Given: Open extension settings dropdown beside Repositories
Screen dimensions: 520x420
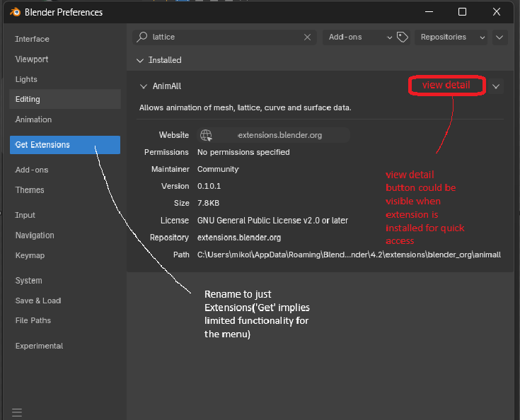Looking at the screenshot, I should tap(499, 37).
